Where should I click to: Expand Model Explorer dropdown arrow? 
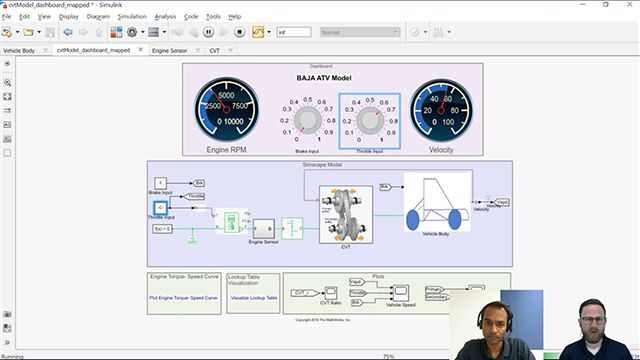164,32
